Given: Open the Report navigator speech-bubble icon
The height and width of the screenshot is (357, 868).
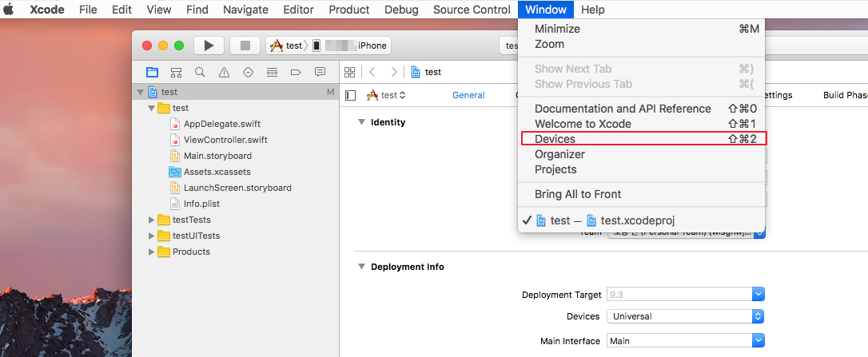Looking at the screenshot, I should [320, 73].
